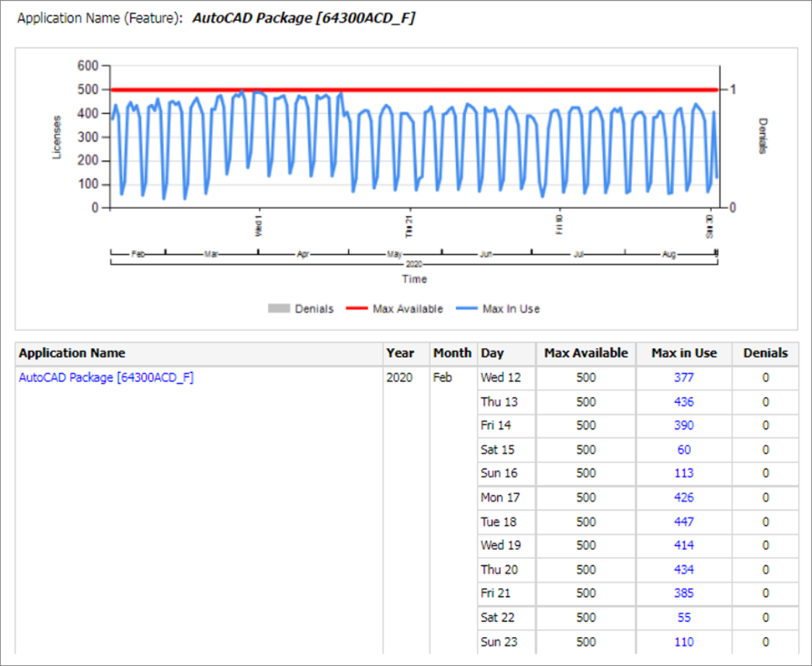This screenshot has width=812, height=666.
Task: Open Max in Use value 113 link
Action: click(x=683, y=473)
